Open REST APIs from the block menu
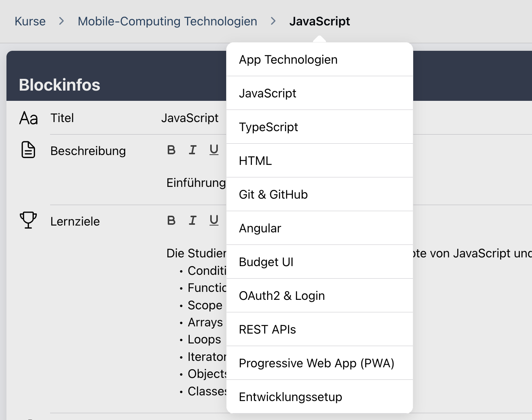This screenshot has width=532, height=420. (x=320, y=329)
